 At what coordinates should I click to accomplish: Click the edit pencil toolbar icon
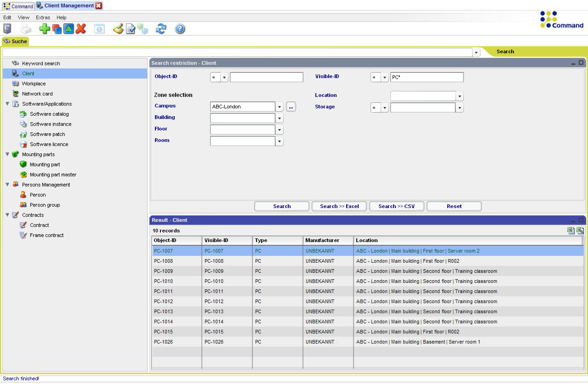click(118, 28)
